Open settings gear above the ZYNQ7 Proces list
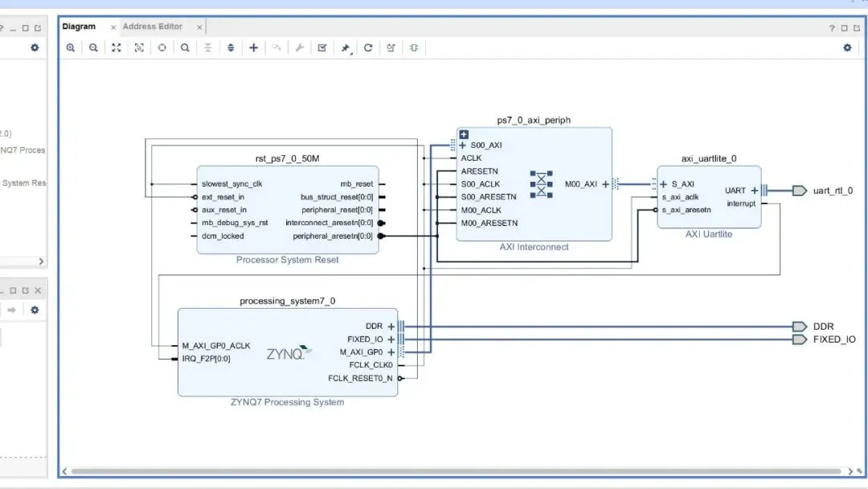This screenshot has width=868, height=489. point(35,47)
